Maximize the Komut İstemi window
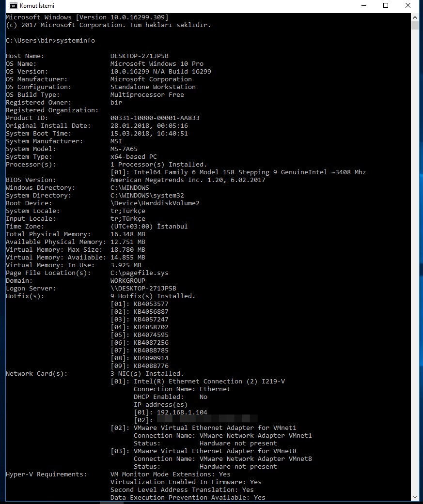This screenshot has height=504, width=423. pyautogui.click(x=386, y=6)
